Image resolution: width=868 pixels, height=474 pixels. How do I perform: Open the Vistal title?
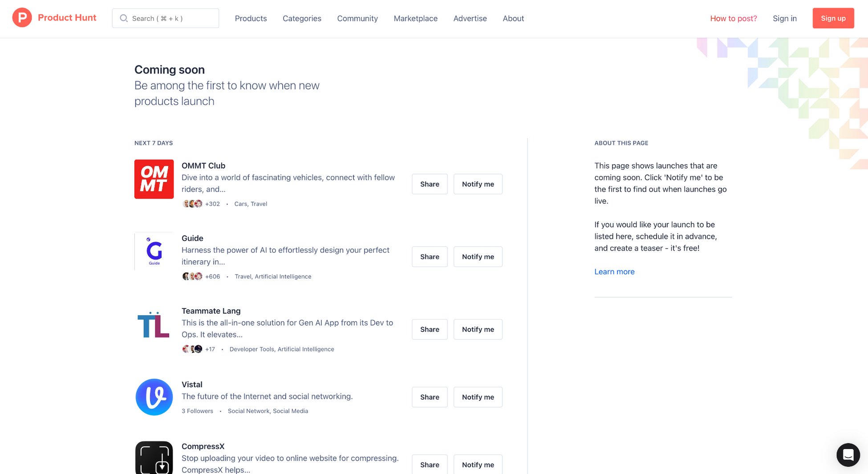click(x=192, y=385)
